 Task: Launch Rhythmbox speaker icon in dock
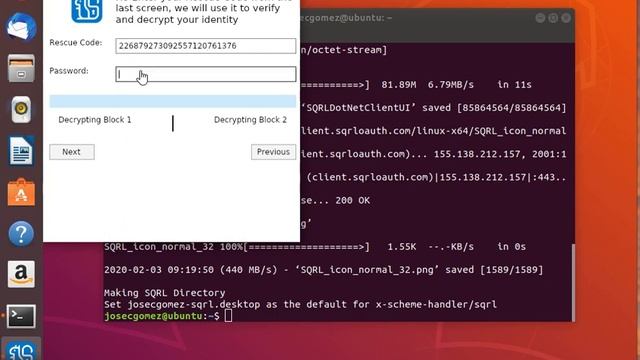[x=21, y=109]
